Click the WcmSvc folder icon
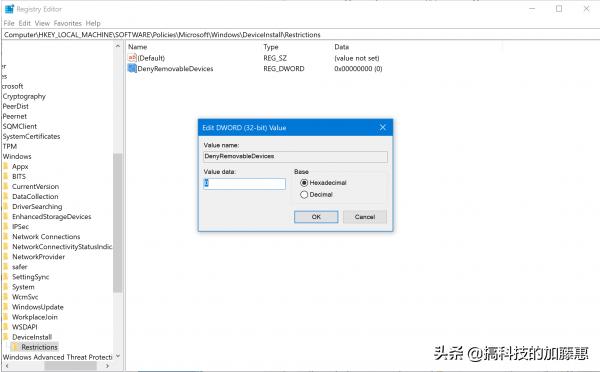 (x=6, y=297)
